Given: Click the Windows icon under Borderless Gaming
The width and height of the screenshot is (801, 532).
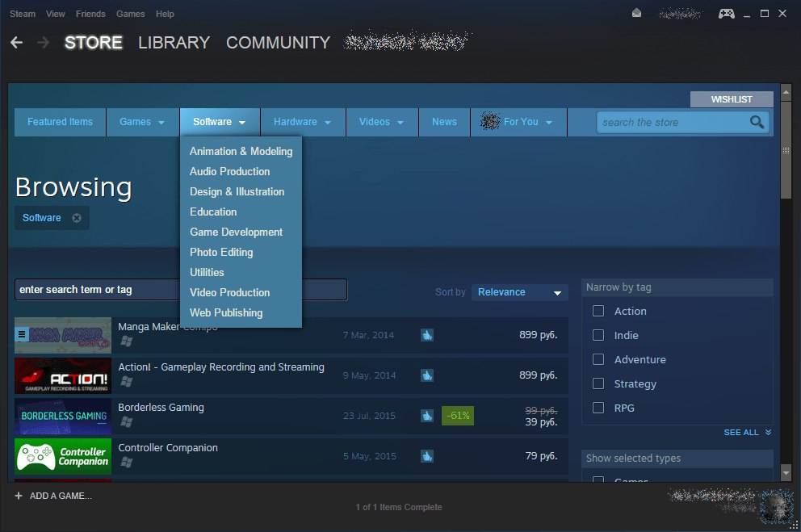Looking at the screenshot, I should pos(127,421).
